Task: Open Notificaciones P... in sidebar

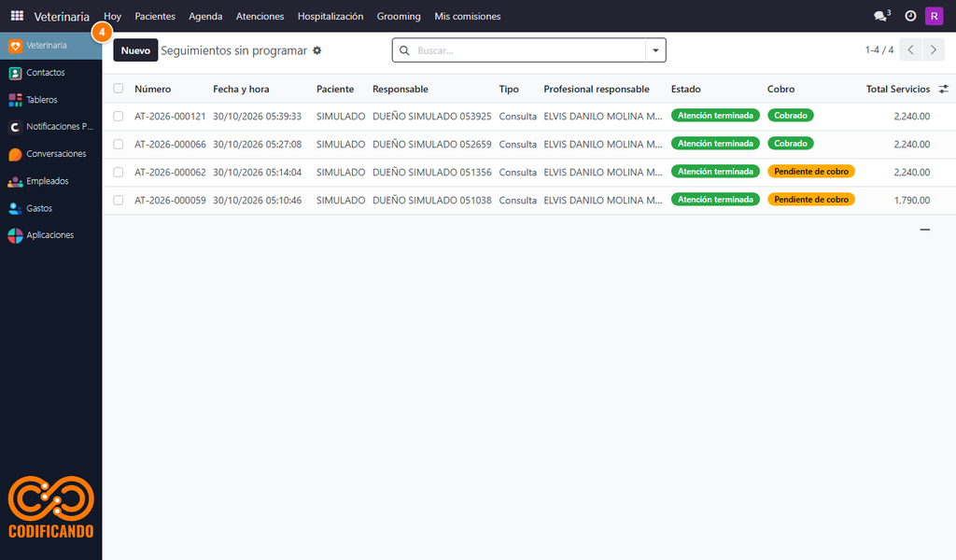Action: pos(51,127)
